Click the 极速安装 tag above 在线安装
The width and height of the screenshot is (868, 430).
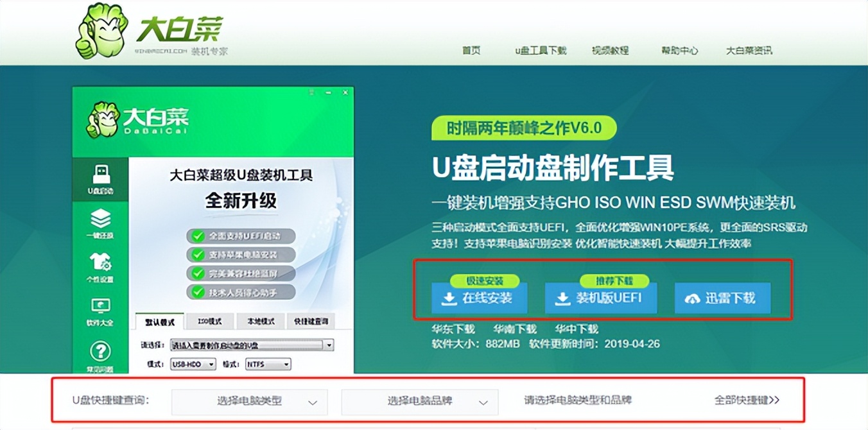coord(485,281)
